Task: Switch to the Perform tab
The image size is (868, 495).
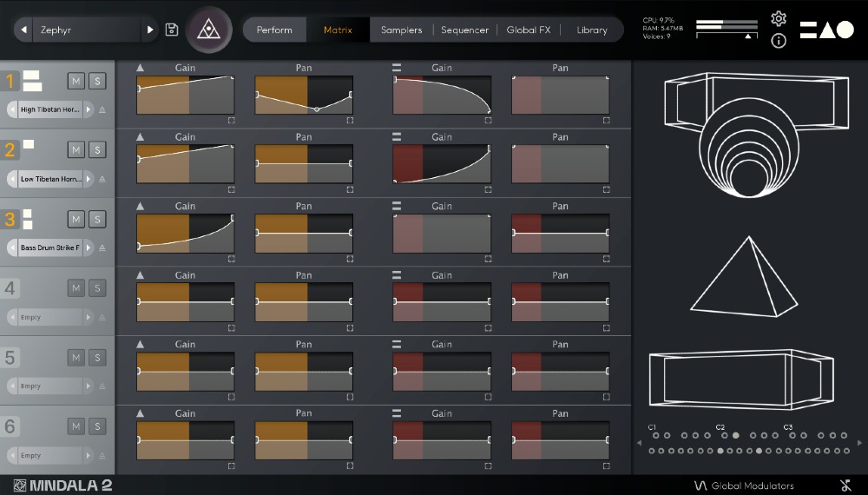Action: (x=274, y=30)
